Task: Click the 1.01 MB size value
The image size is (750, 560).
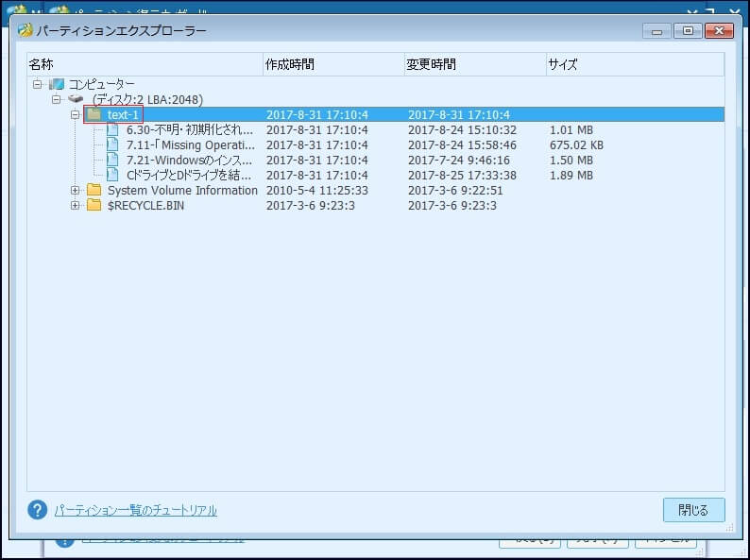Action: pyautogui.click(x=571, y=130)
